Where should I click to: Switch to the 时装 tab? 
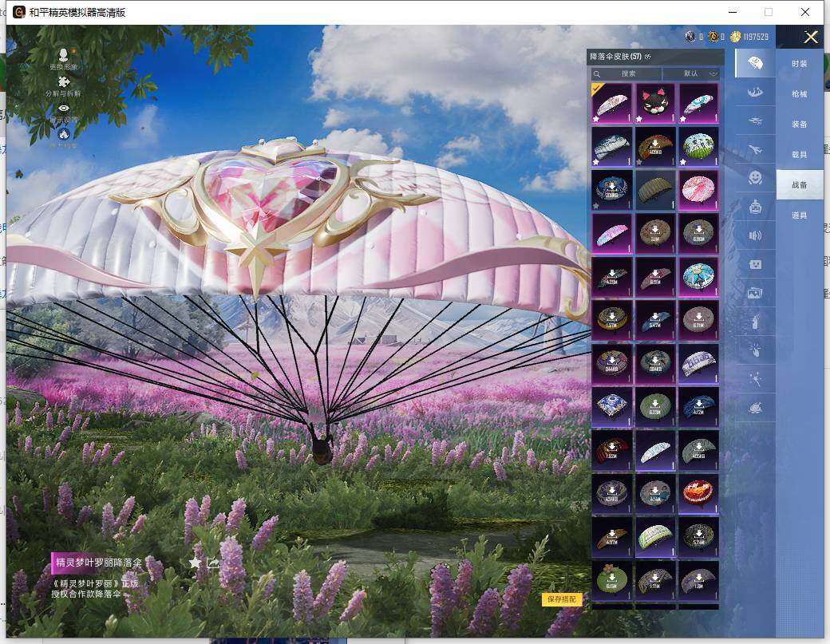pos(799,63)
